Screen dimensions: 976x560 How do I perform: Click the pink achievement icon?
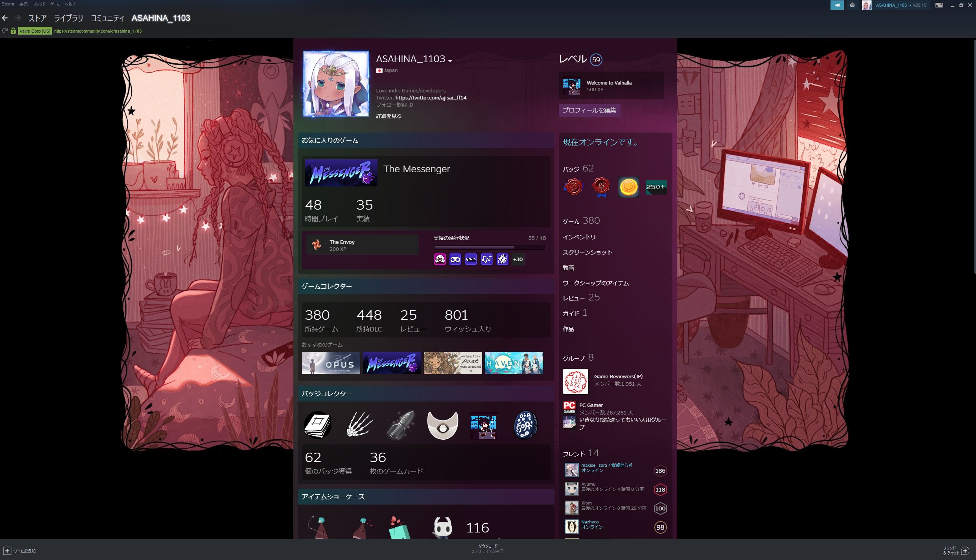tap(440, 259)
